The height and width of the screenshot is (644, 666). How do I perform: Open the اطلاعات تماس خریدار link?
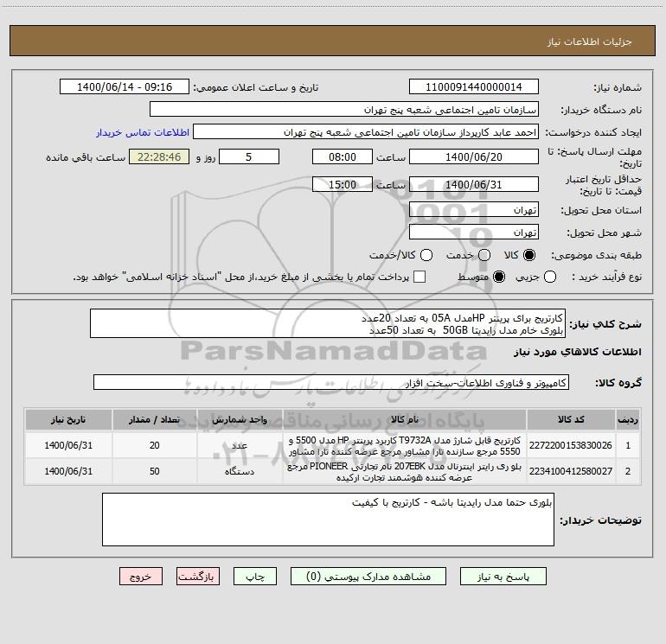pyautogui.click(x=143, y=132)
